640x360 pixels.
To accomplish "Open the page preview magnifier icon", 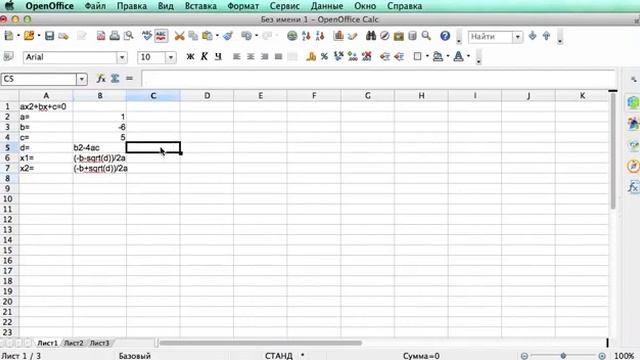I will (129, 36).
